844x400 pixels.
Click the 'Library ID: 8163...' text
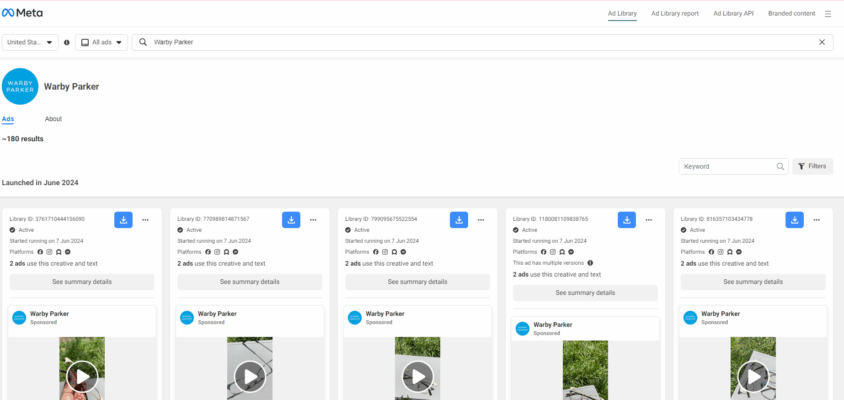pos(716,219)
